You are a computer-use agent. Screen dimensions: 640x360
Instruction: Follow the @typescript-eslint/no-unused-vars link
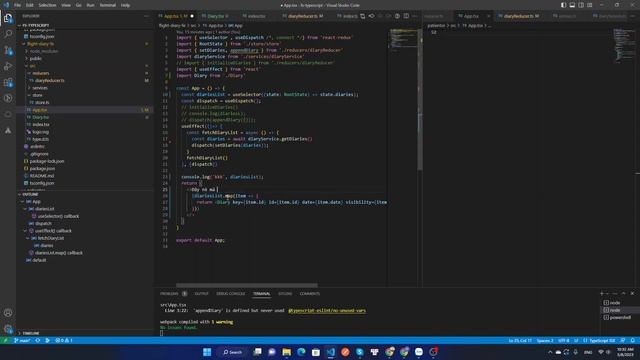327,311
